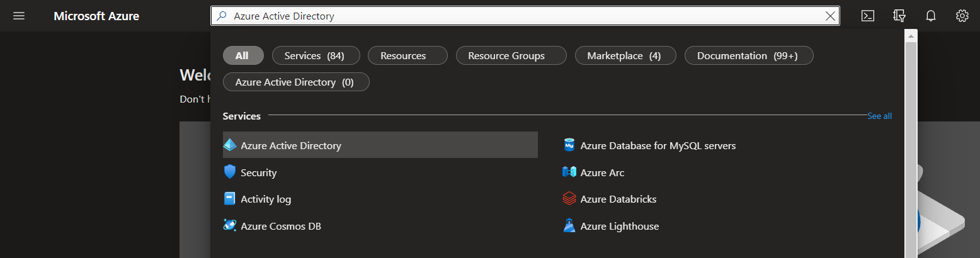Filter results by Services (84)
980x258 pixels.
tap(316, 55)
